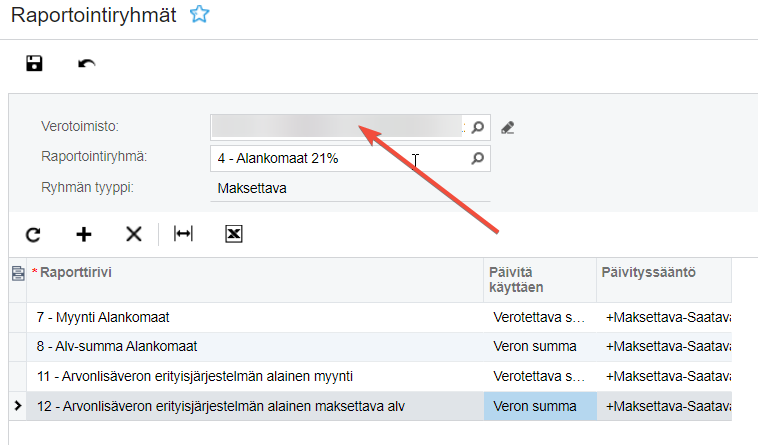
Task: Select the 8 - Alv-summa Alankomaat row
Action: click(x=250, y=346)
